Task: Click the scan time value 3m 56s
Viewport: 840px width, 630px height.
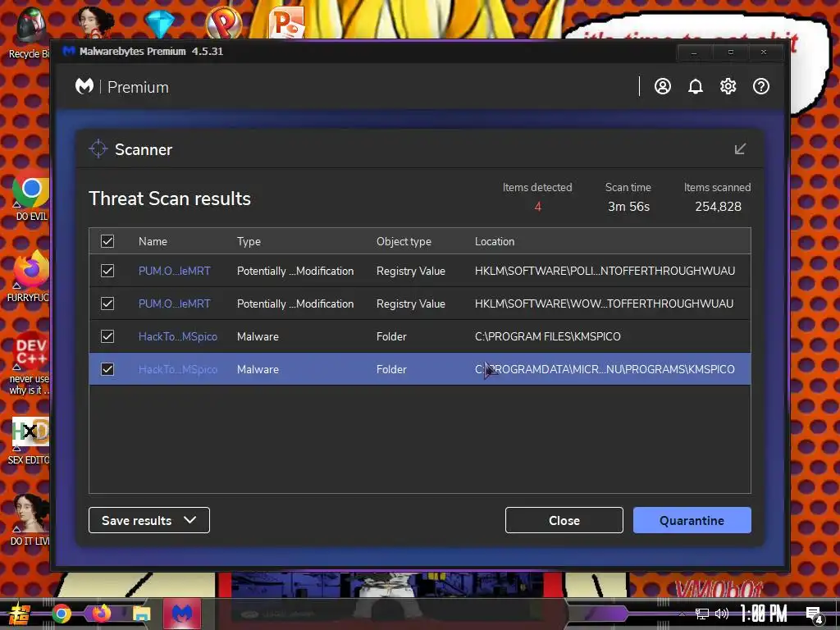Action: pos(628,207)
